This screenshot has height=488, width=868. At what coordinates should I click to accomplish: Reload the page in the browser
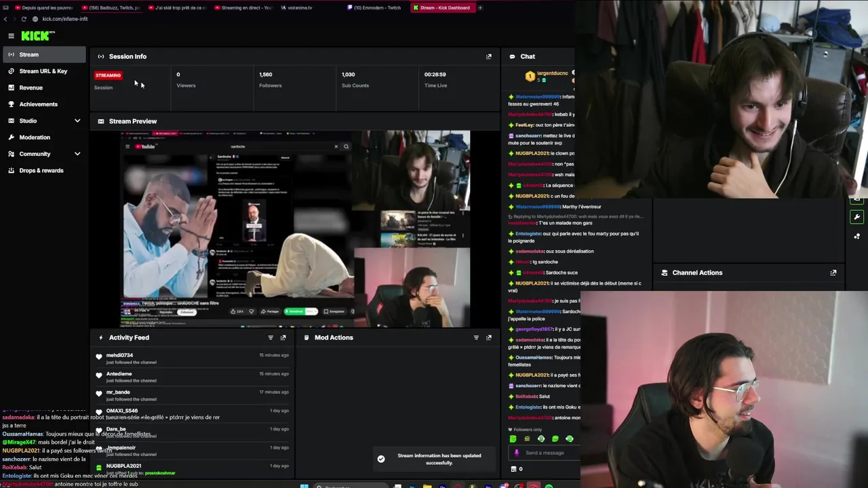(25, 19)
